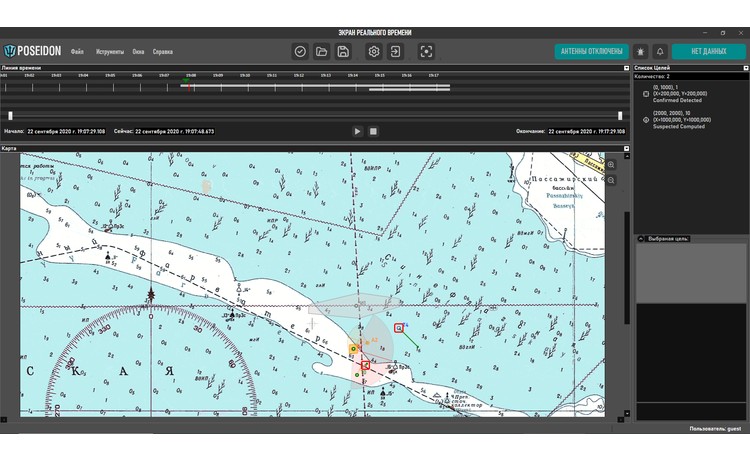The height and width of the screenshot is (460, 750).
Task: Select the Suspected Computed target marker
Action: [645, 120]
